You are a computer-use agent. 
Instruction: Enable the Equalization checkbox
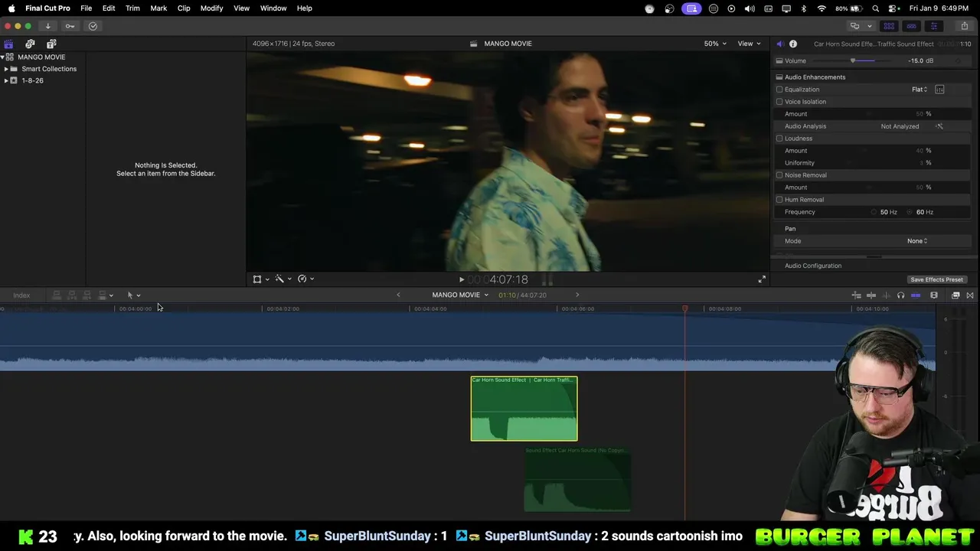pos(779,90)
